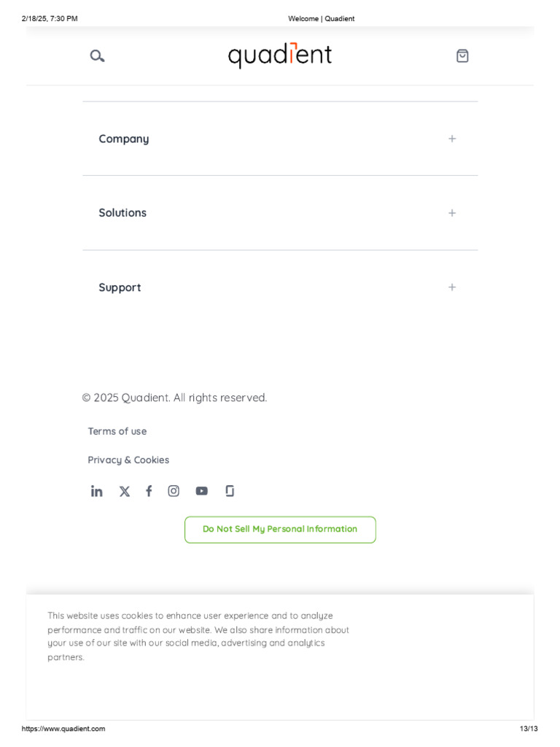Screen dimensions: 560x747
Task: Click the search magnifier icon
Action: point(97,56)
